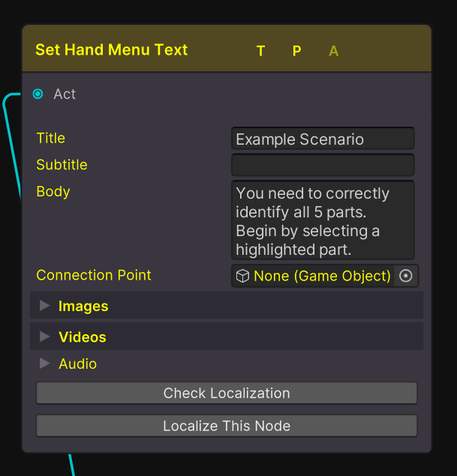Viewport: 457px width, 476px height.
Task: Click the Title field containing Example Scenario
Action: (x=323, y=139)
